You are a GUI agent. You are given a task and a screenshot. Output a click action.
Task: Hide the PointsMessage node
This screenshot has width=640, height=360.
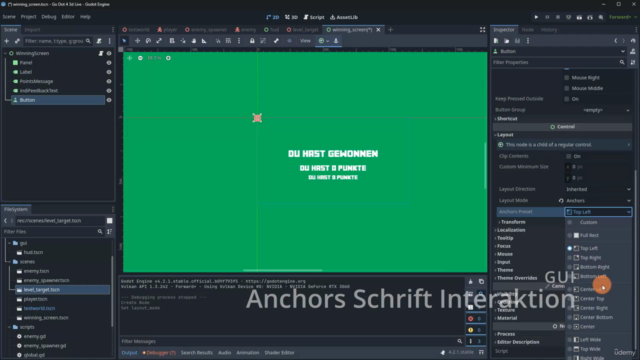pyautogui.click(x=109, y=82)
